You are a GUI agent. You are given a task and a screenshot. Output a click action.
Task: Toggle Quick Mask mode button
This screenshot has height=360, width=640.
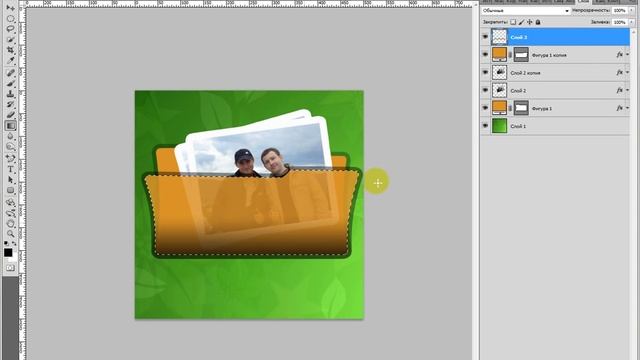10,268
